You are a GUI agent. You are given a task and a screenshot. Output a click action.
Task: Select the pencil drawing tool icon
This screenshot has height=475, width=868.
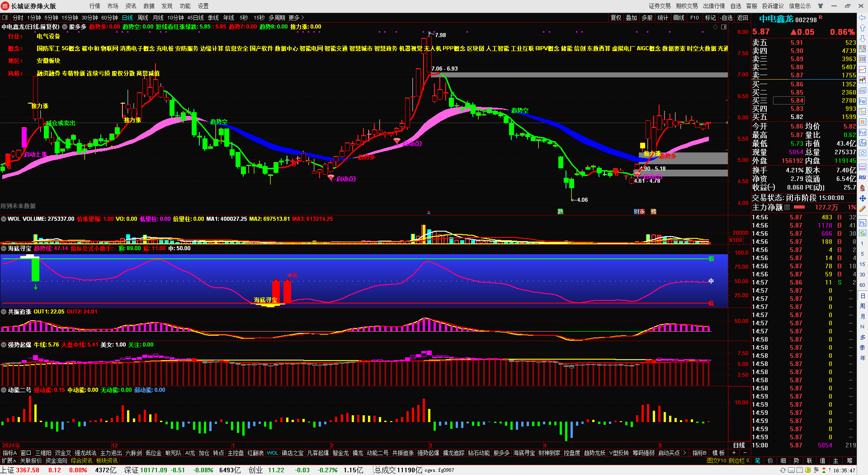(863, 209)
